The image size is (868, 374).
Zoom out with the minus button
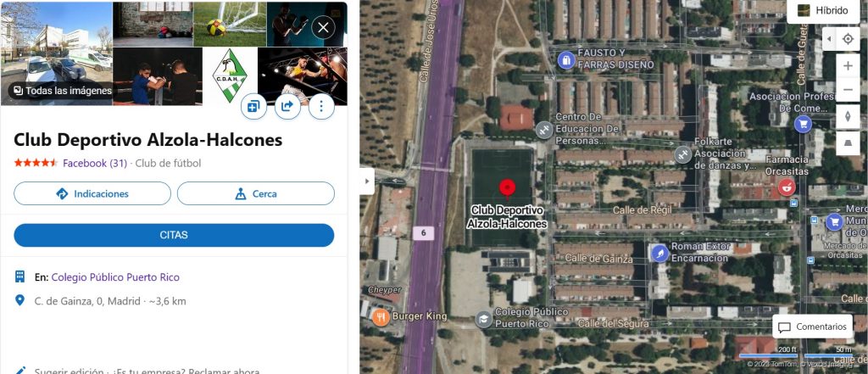tap(848, 90)
